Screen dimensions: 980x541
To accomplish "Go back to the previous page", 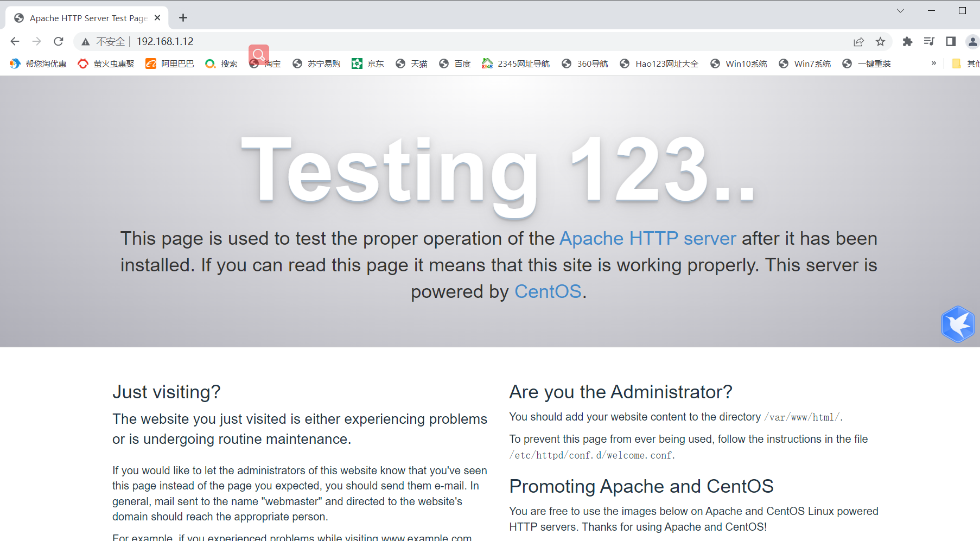I will coord(15,41).
